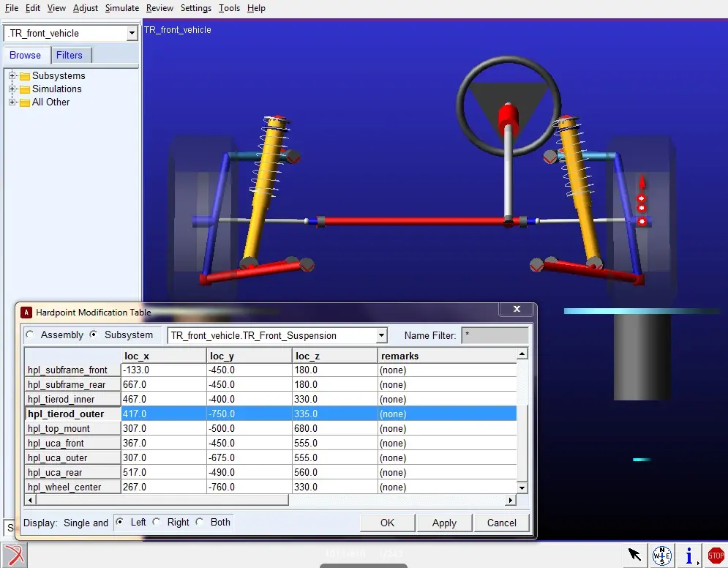Click the Apply button

click(444, 523)
